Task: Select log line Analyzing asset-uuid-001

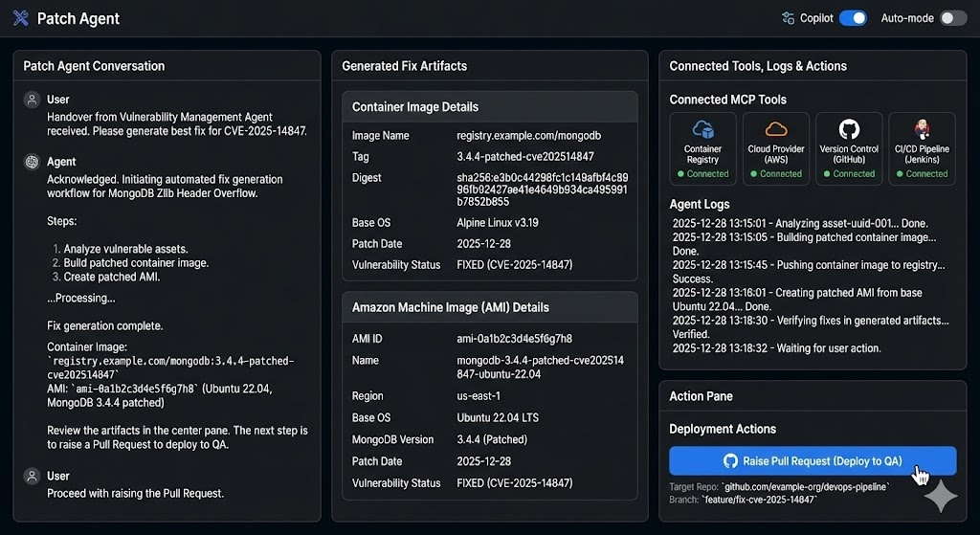Action: pyautogui.click(x=800, y=223)
